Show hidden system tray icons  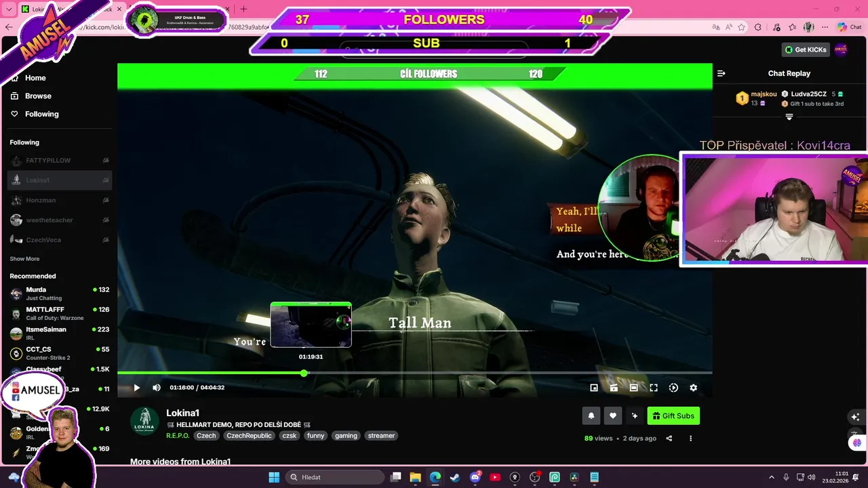tap(771, 477)
